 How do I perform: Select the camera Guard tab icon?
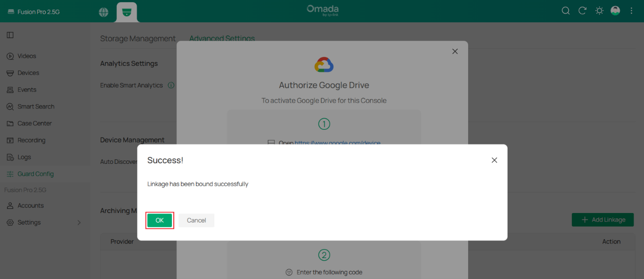point(127,12)
